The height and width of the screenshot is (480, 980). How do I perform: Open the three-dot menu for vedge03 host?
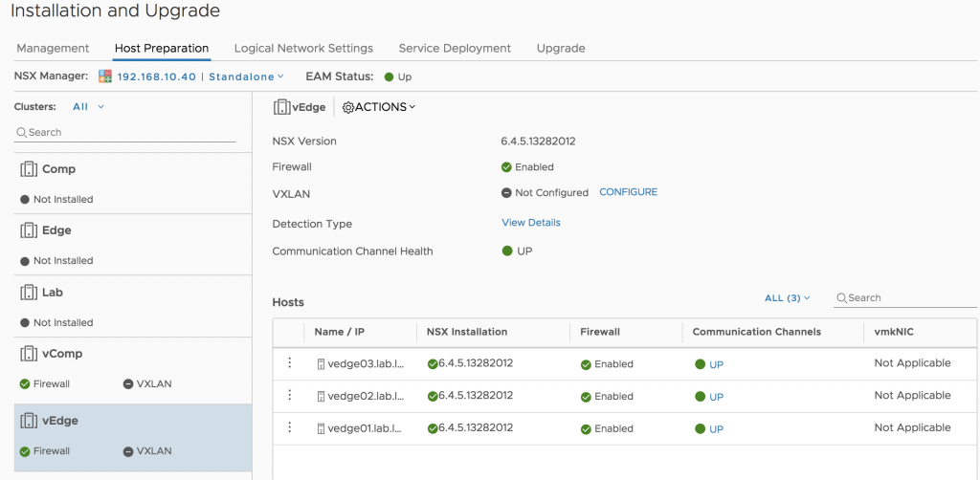click(x=289, y=363)
